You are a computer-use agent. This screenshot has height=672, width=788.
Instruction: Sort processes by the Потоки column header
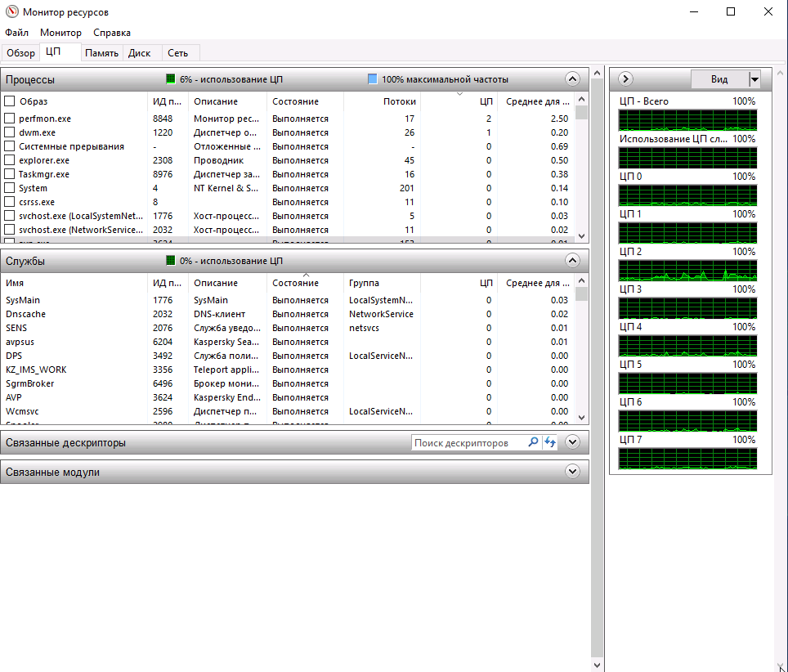(x=382, y=101)
